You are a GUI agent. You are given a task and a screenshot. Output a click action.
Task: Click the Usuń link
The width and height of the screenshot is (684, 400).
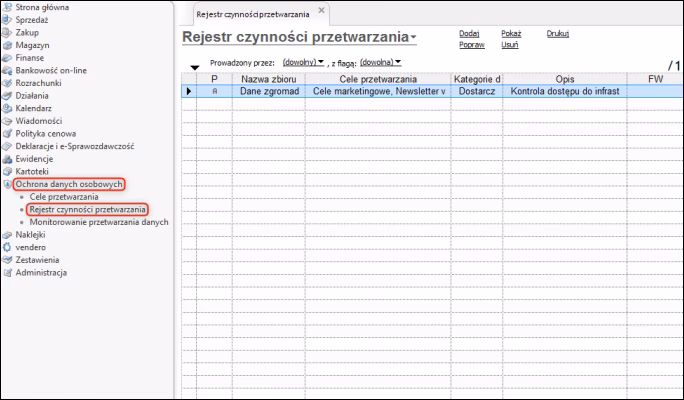(510, 45)
